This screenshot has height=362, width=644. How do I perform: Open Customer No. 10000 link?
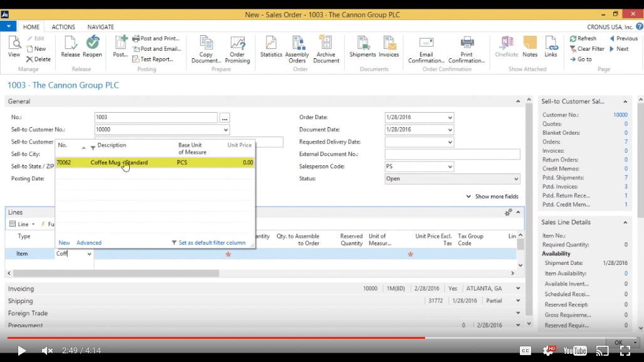tap(620, 115)
